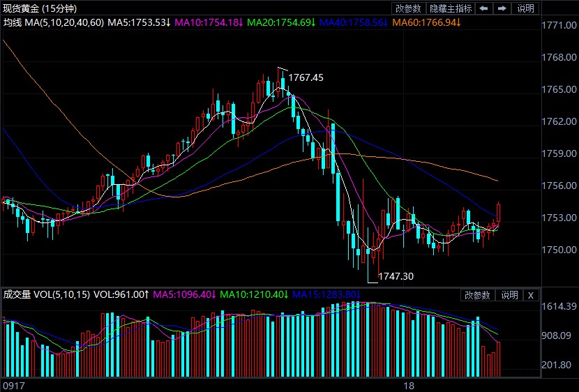Click the right arrow to scroll chart forward
Viewport: 579px width, 392px height.
[x=502, y=8]
